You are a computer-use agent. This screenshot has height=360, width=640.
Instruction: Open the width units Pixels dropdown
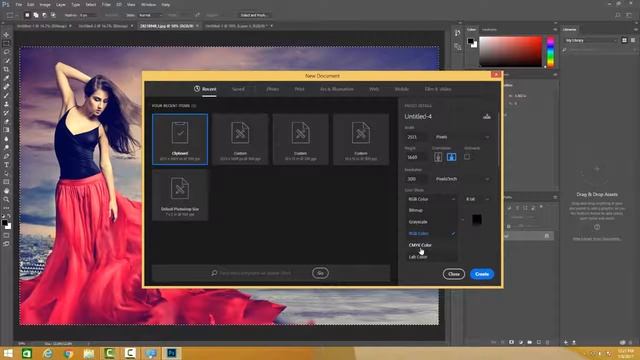point(462,137)
